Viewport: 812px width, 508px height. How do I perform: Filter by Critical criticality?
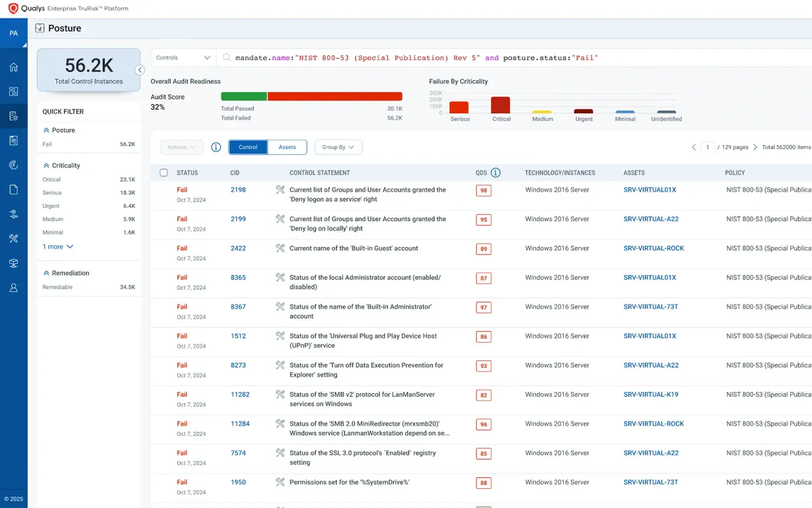pos(52,179)
